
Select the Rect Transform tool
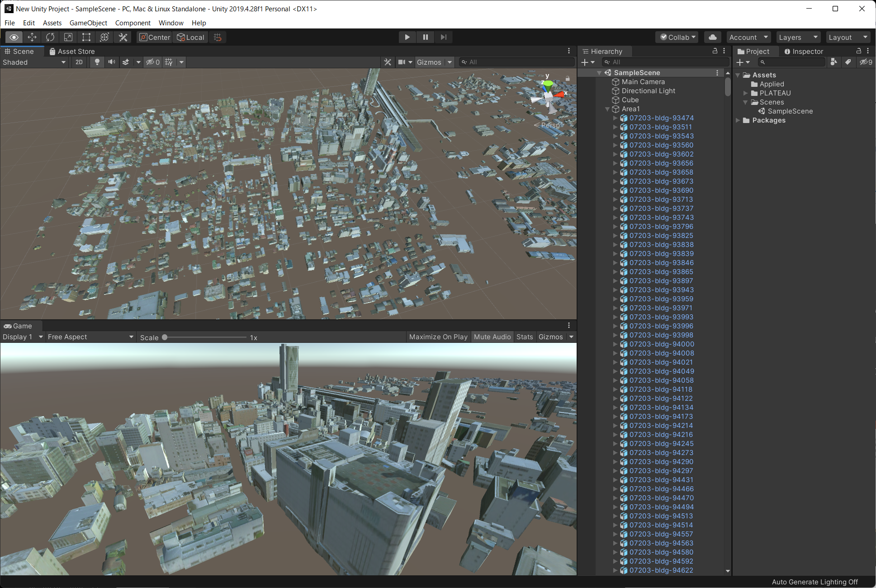(x=86, y=37)
